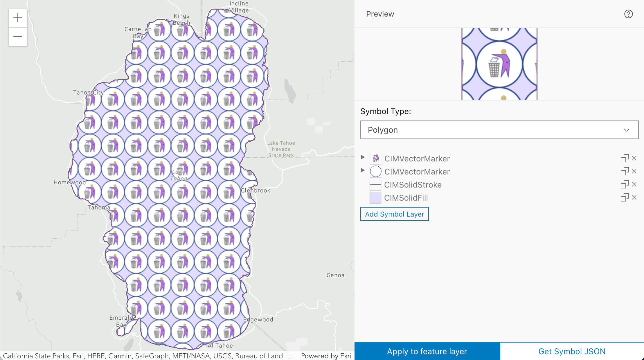644x360 pixels.
Task: Open the help question mark icon
Action: (x=628, y=14)
